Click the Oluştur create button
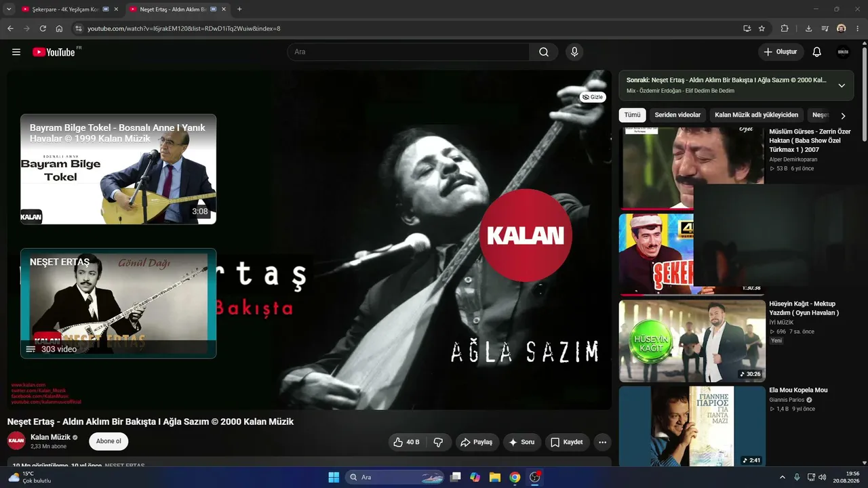Screen dimensions: 868x488 coord(781,52)
